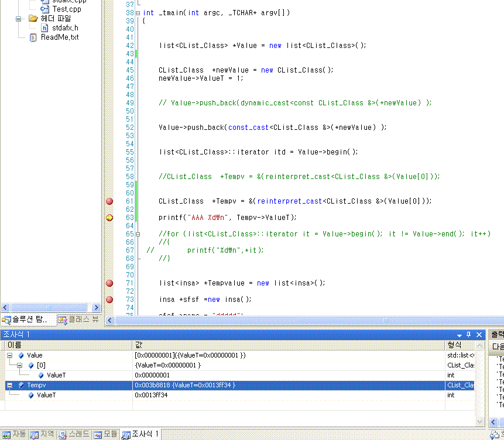Click the current statement arrow at line 63
Viewport: 504px width, 440px height.
[109, 218]
